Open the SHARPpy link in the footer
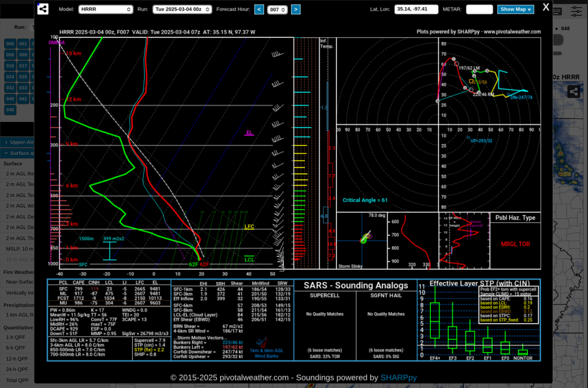588x388 pixels. [x=398, y=377]
